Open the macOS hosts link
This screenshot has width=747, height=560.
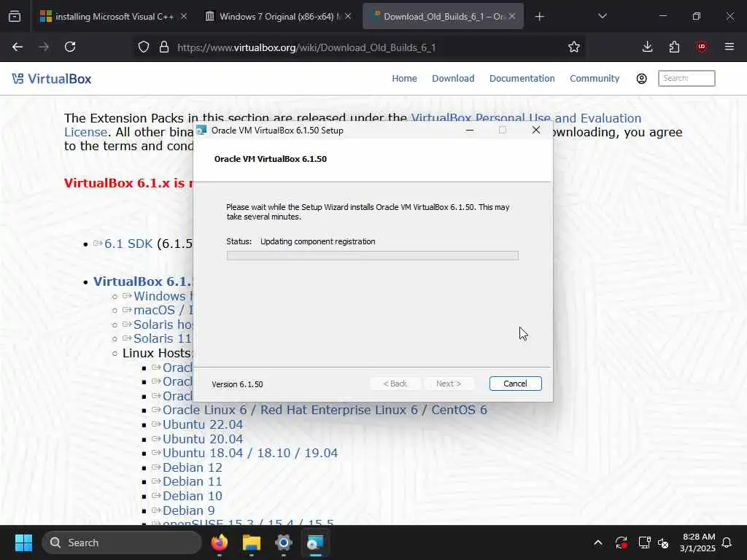(x=163, y=310)
